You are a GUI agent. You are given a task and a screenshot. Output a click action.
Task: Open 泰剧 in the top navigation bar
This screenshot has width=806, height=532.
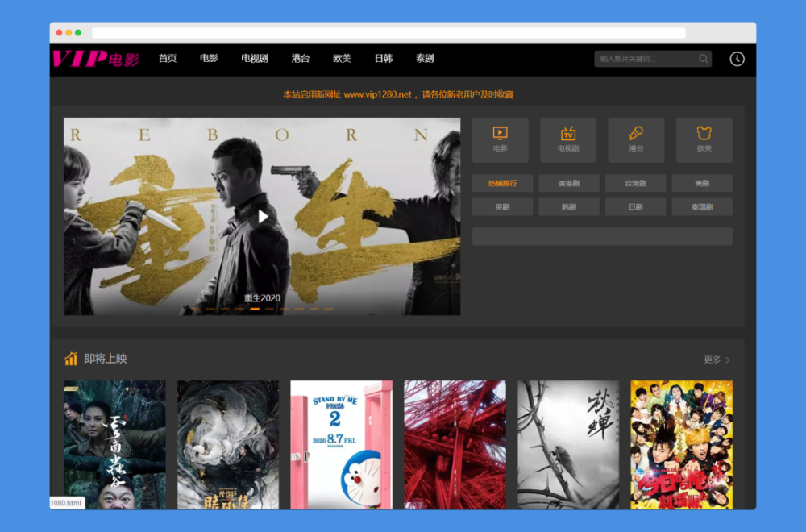click(x=425, y=59)
